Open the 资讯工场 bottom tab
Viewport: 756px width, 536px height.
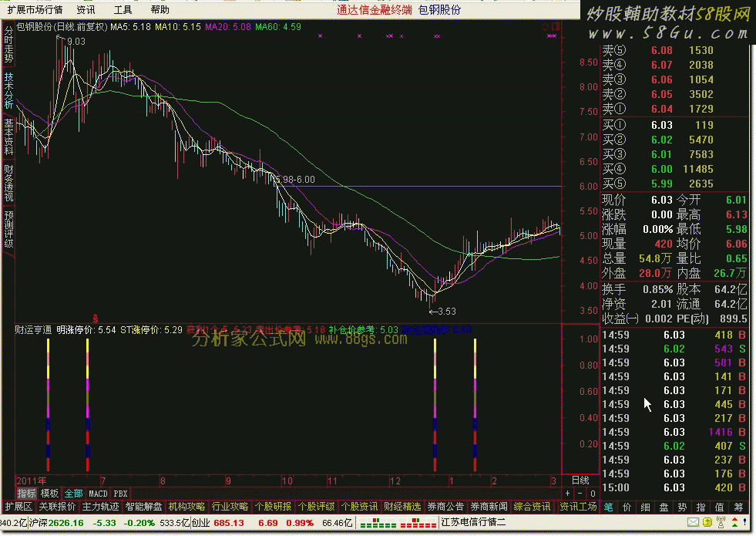coord(578,507)
